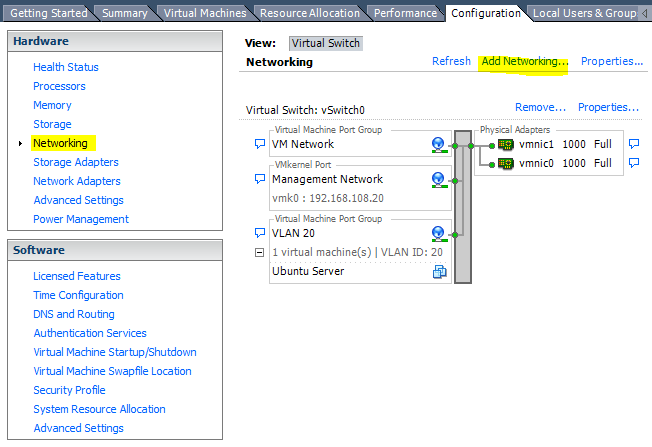
Task: Refresh the networking view
Action: pos(451,61)
